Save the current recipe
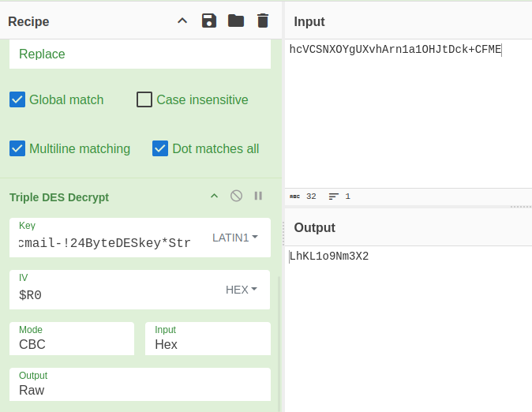 point(209,21)
